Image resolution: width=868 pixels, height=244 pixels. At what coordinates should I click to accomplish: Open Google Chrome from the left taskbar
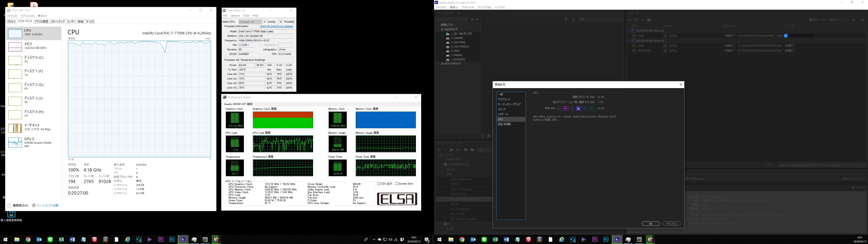[28, 240]
